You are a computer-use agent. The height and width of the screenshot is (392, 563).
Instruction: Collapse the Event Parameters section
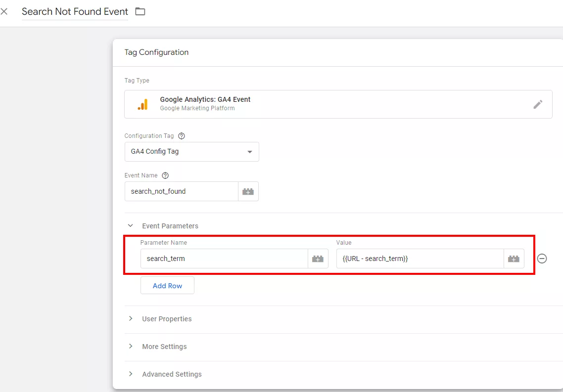(130, 225)
